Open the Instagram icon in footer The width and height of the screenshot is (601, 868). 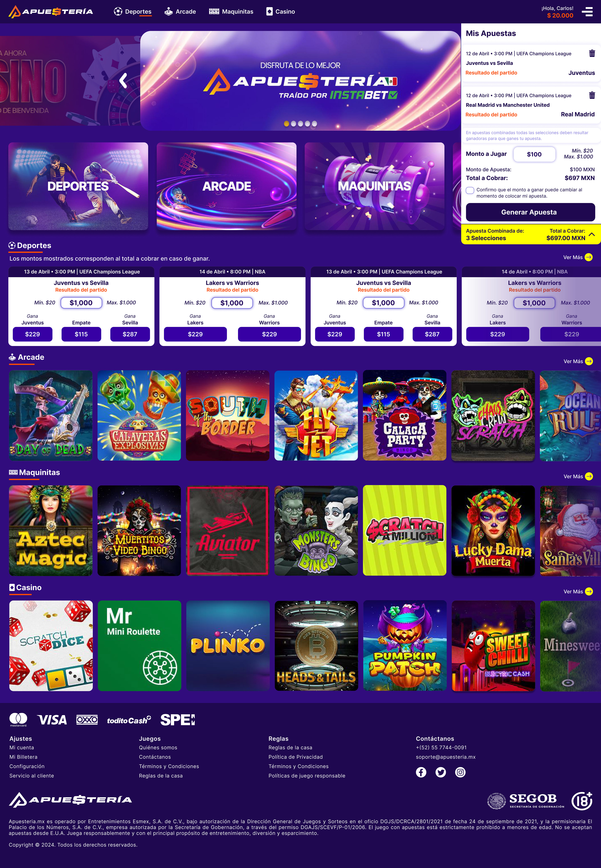460,772
